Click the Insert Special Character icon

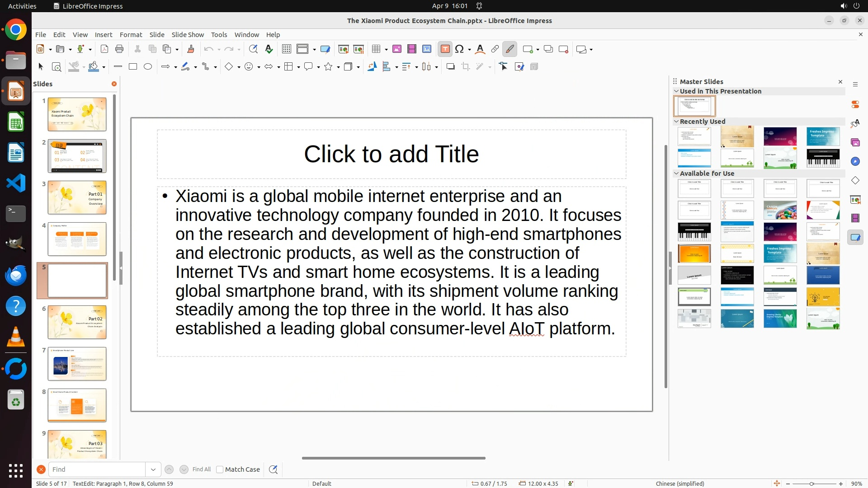point(460,49)
